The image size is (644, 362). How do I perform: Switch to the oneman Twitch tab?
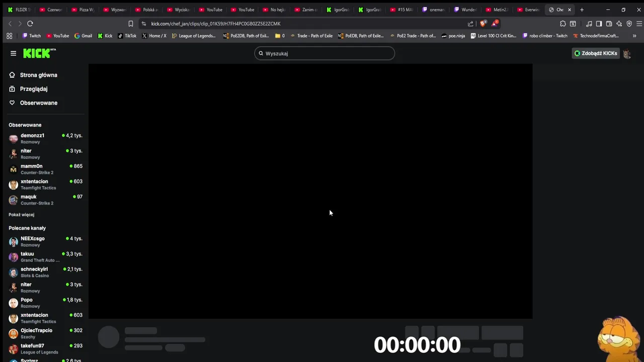point(433,10)
